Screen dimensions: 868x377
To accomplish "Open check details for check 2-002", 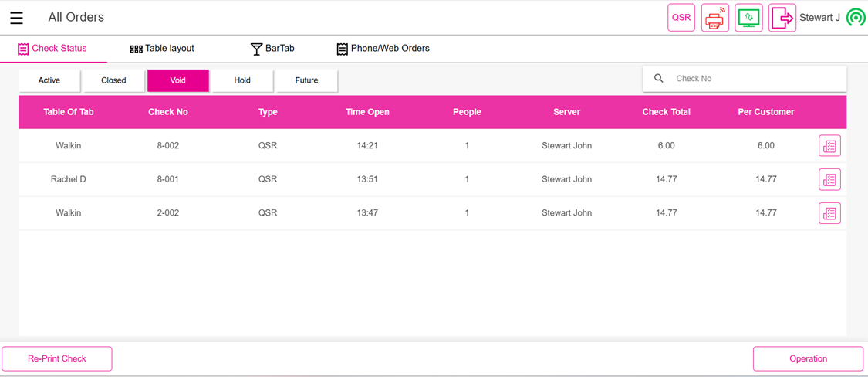I will 829,213.
